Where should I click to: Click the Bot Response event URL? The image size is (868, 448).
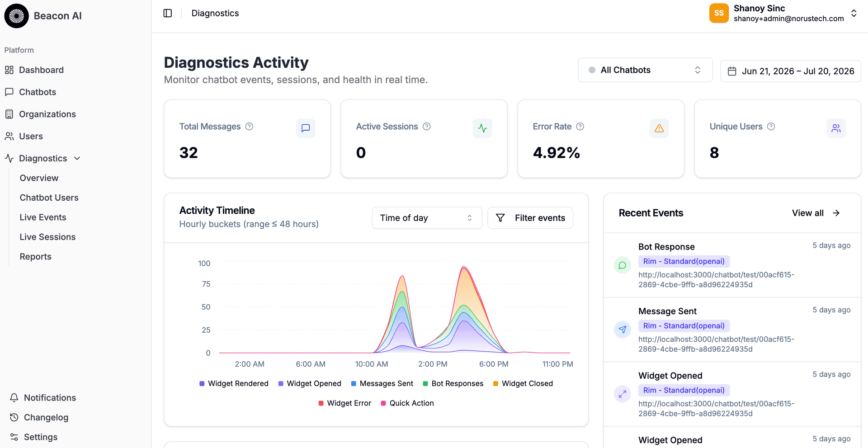(717, 280)
